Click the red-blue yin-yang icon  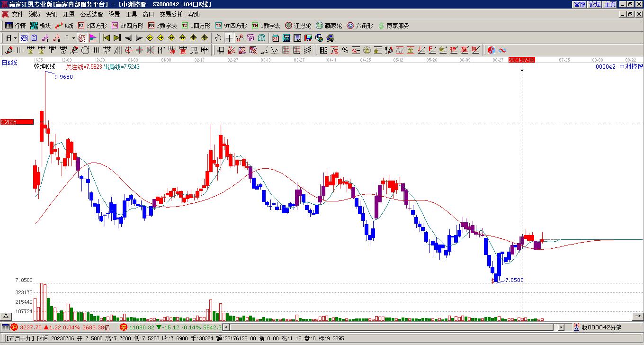[x=491, y=50]
